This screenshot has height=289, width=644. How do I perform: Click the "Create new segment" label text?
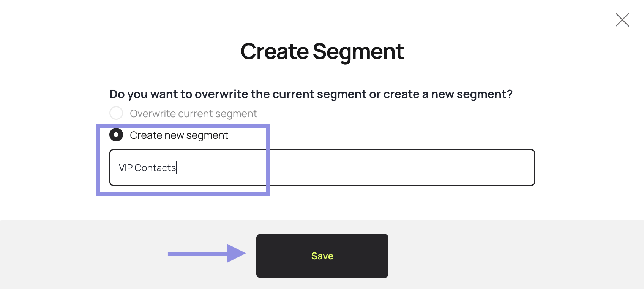click(x=179, y=135)
